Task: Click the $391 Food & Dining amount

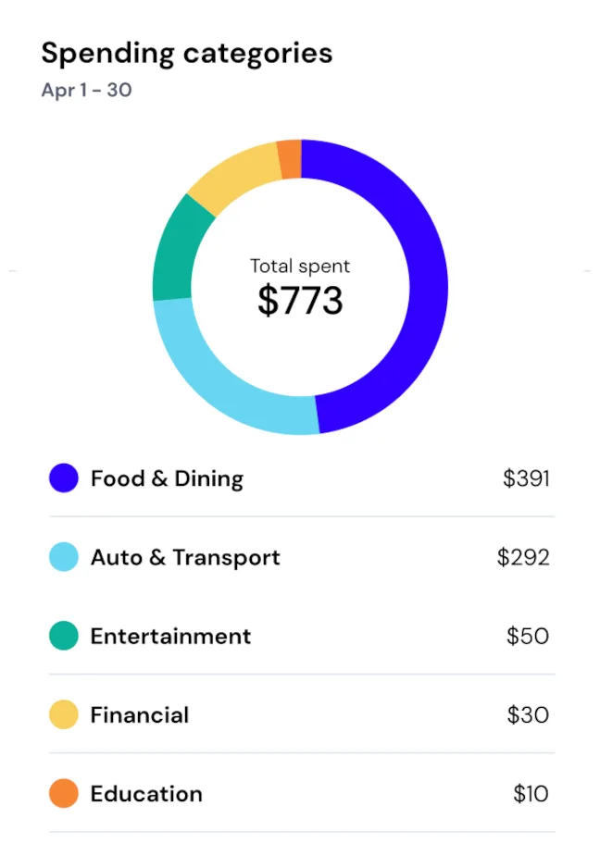Action: click(x=526, y=478)
